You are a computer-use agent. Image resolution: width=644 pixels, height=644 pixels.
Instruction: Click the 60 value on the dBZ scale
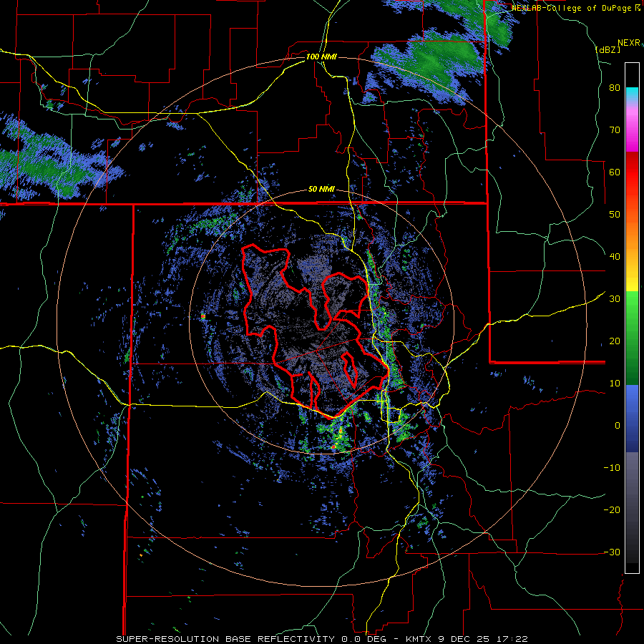point(615,172)
